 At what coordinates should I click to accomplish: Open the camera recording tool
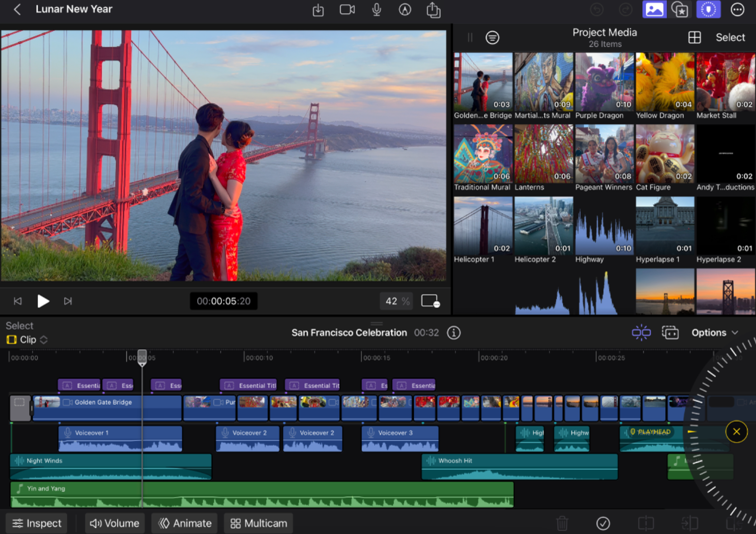[347, 9]
